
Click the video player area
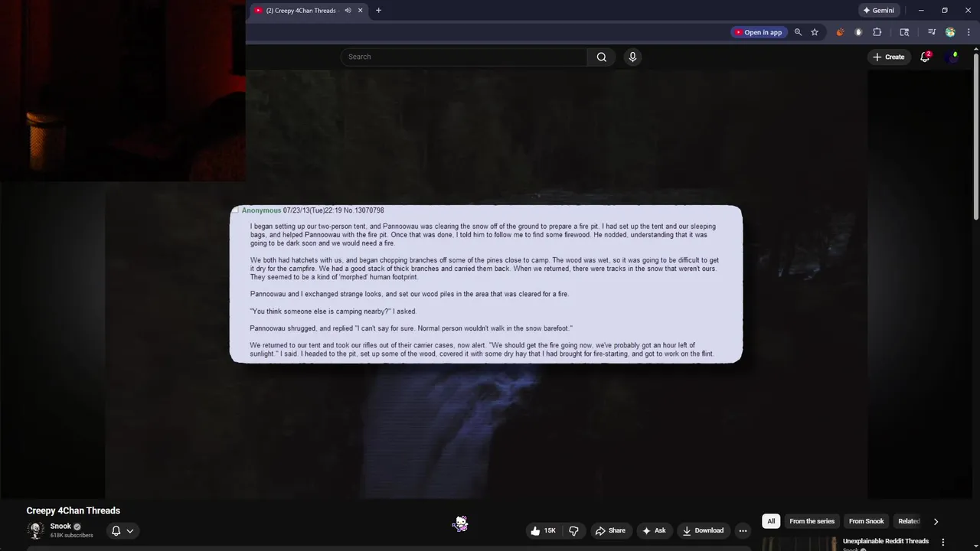(x=485, y=283)
